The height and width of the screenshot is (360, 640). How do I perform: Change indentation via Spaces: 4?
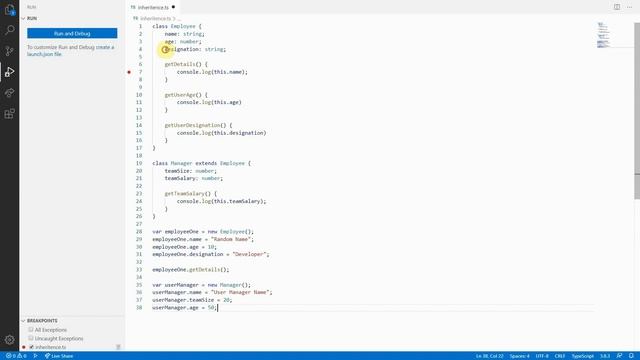pyautogui.click(x=519, y=356)
